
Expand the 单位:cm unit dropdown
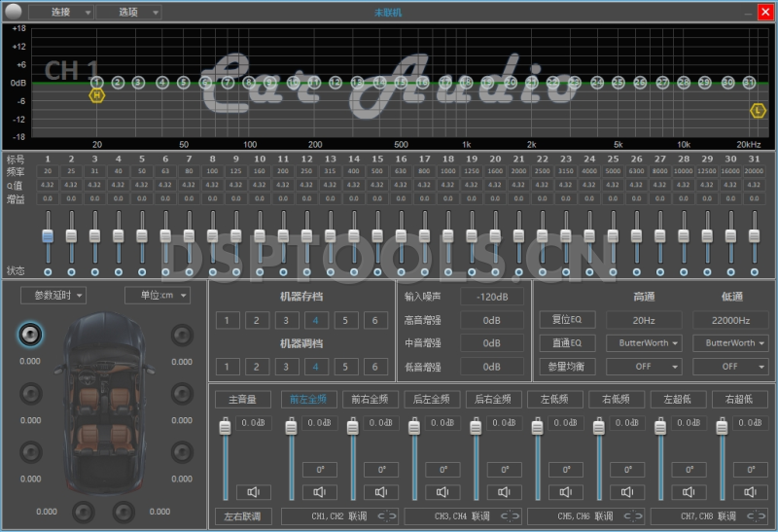coord(157,296)
